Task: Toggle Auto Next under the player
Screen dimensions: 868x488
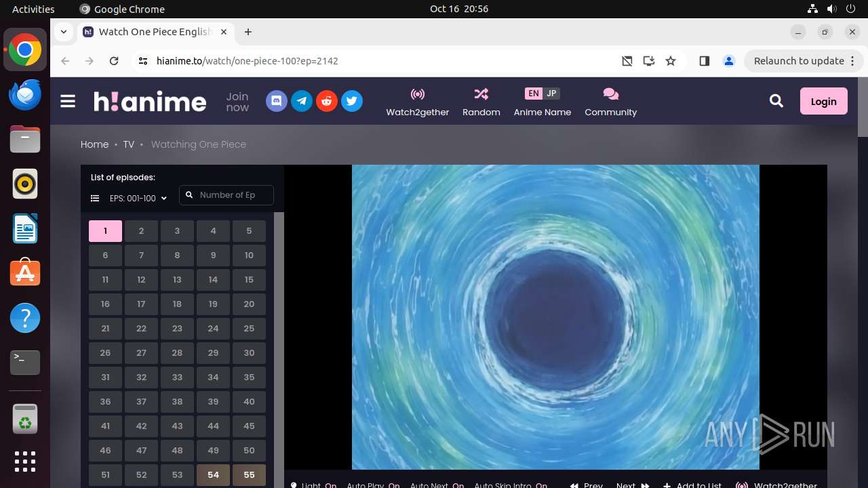Action: 437,485
